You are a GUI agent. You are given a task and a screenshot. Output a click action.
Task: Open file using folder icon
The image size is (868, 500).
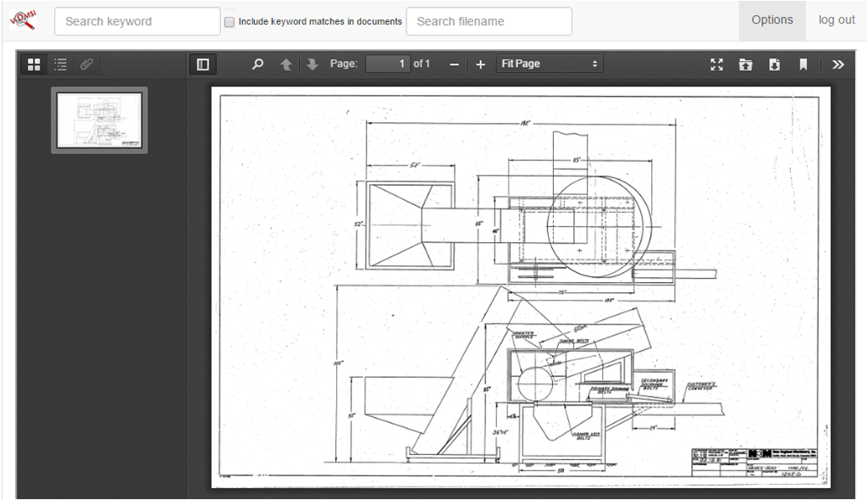(x=745, y=64)
